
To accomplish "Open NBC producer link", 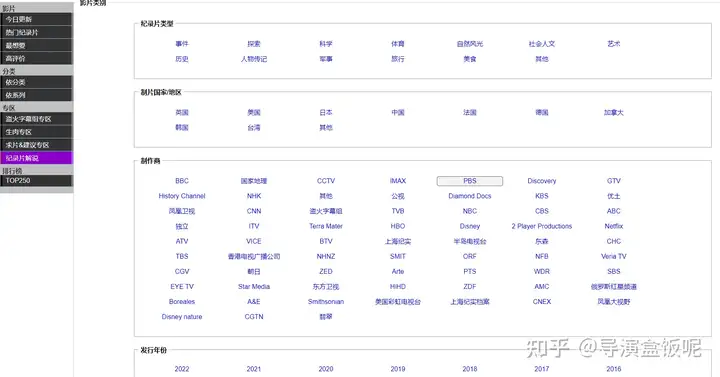I will 470,211.
